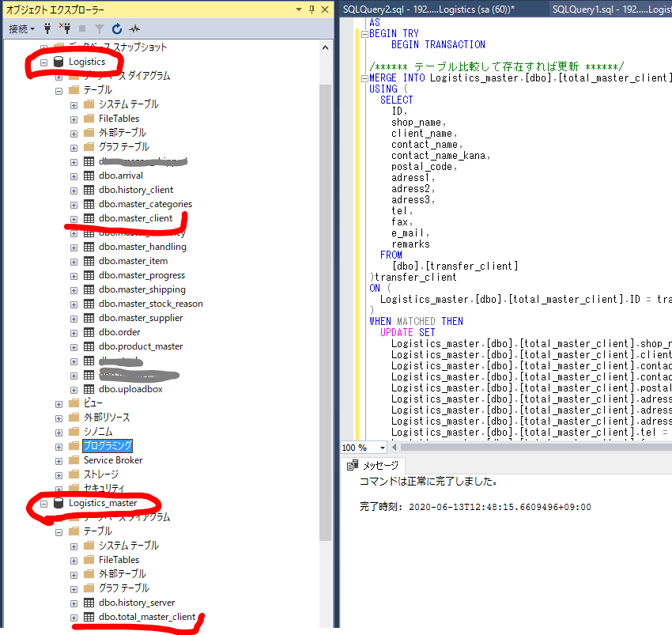672x635 pixels.
Task: Click the dbo.master_stock_reason table icon
Action: (x=89, y=304)
